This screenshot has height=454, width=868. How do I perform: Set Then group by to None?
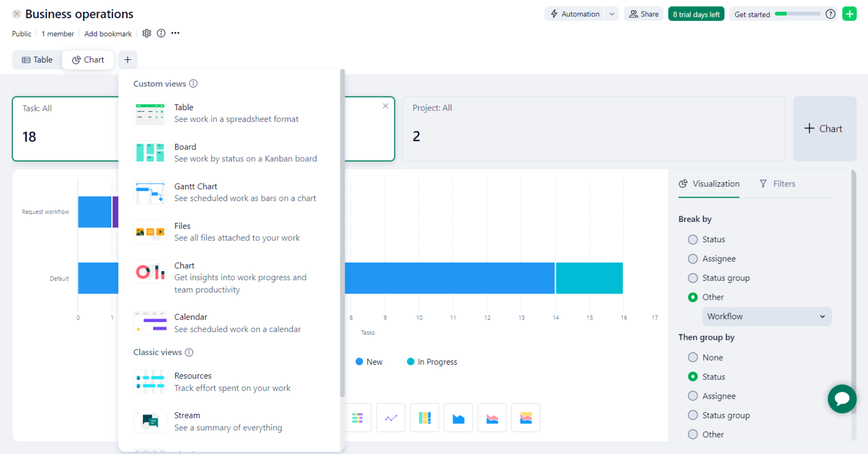tap(693, 357)
